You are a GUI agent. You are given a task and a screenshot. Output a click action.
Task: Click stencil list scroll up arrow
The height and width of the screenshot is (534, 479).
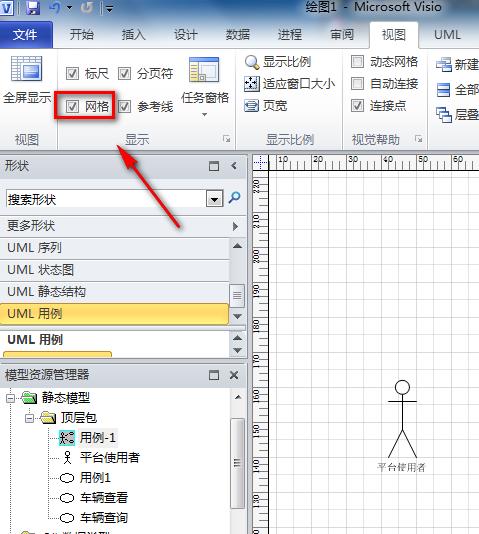pyautogui.click(x=237, y=246)
